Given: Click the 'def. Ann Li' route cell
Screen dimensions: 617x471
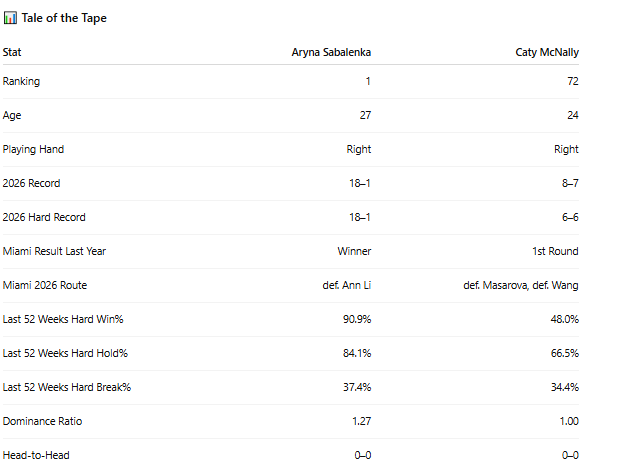Looking at the screenshot, I should tap(347, 285).
